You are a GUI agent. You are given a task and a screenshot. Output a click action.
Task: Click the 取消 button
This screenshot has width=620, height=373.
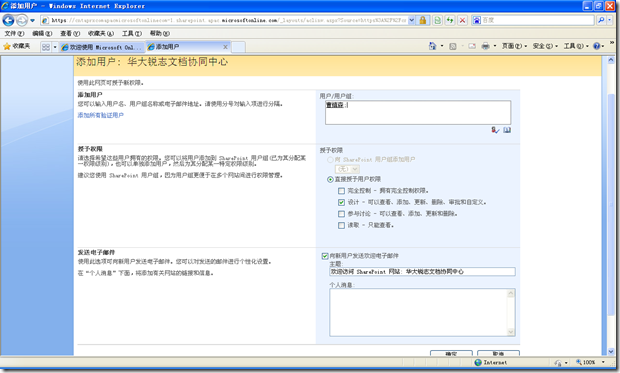(x=498, y=353)
